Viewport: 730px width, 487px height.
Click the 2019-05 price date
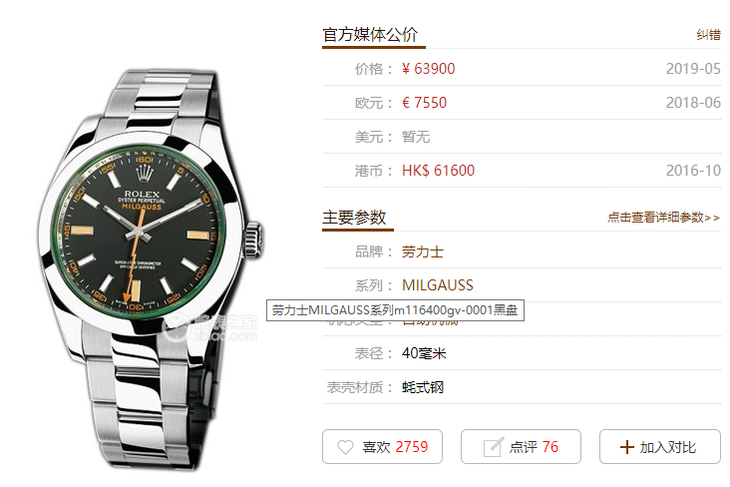(x=693, y=69)
